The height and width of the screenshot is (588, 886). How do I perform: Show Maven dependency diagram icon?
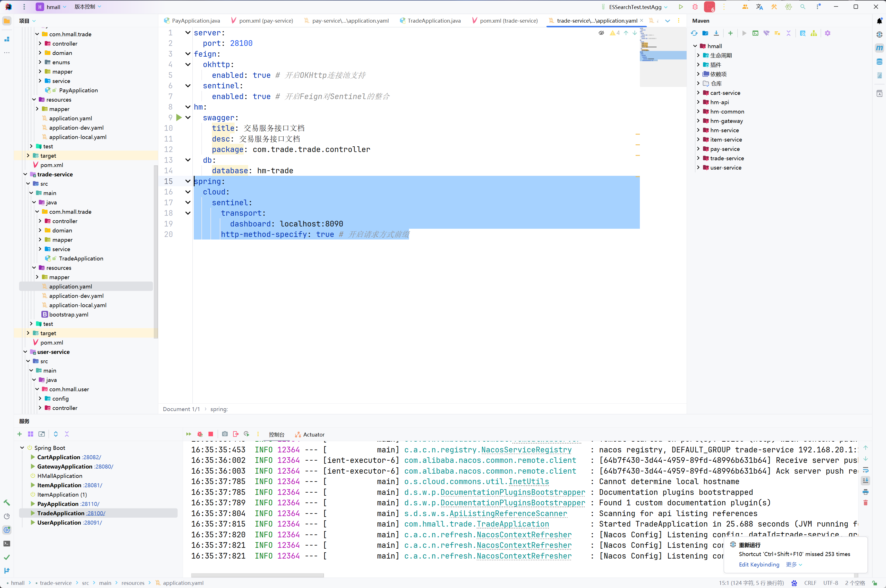pyautogui.click(x=813, y=33)
